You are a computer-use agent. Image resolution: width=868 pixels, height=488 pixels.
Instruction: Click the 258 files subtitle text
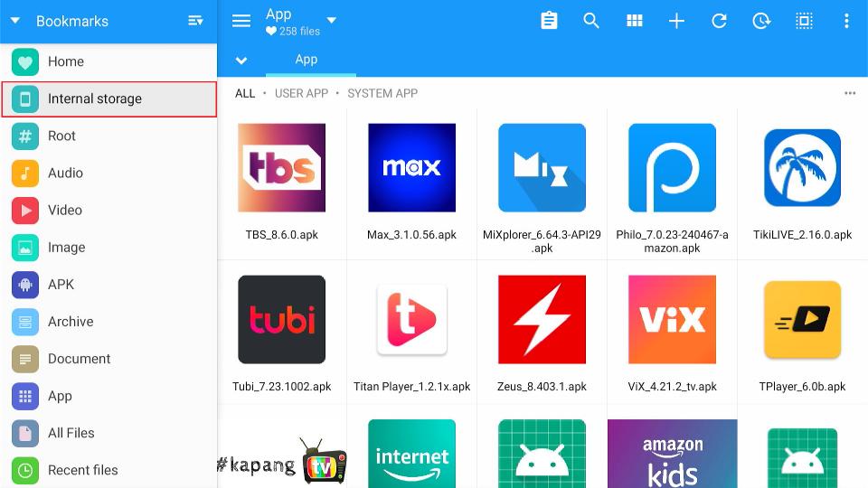click(x=299, y=32)
